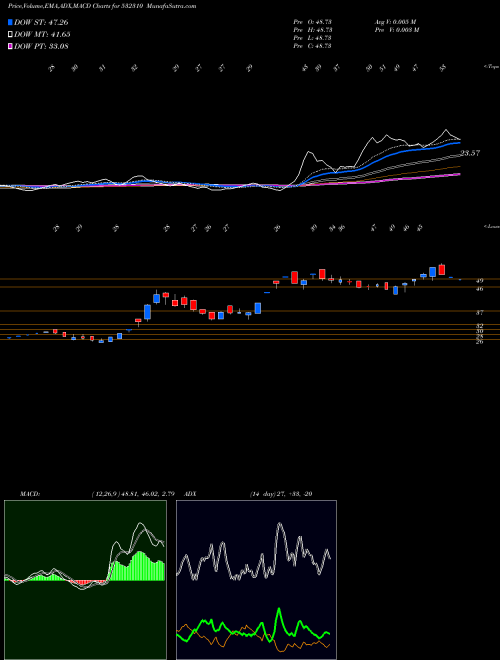Click the blue DOW ST legend swatch

(x=10, y=22)
